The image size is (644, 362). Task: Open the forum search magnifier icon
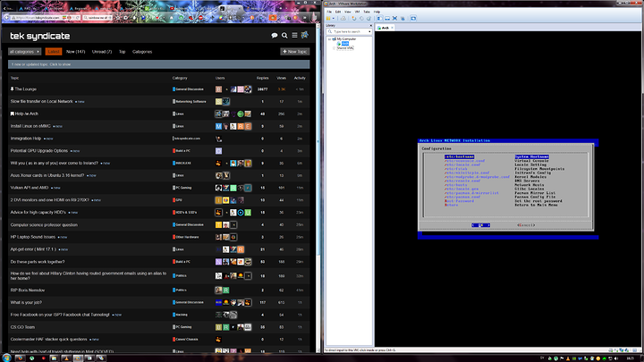(x=284, y=36)
